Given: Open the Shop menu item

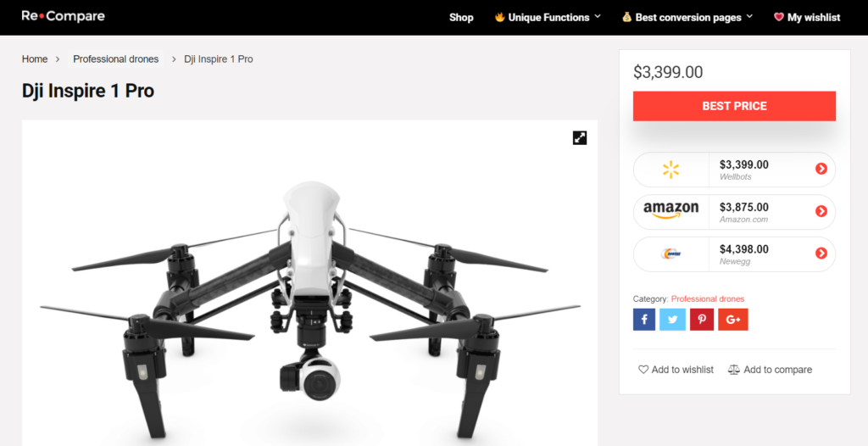Looking at the screenshot, I should coord(461,18).
